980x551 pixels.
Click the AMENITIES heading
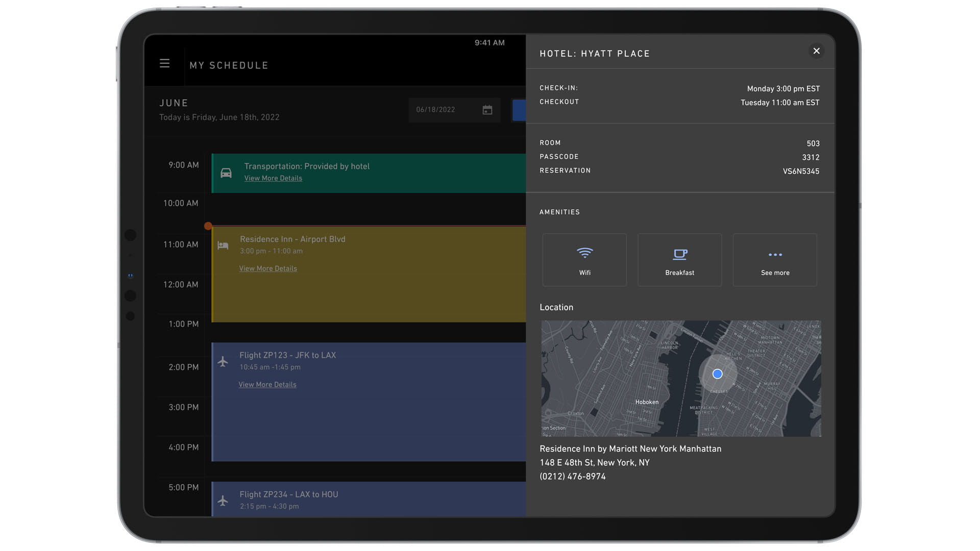tap(559, 212)
